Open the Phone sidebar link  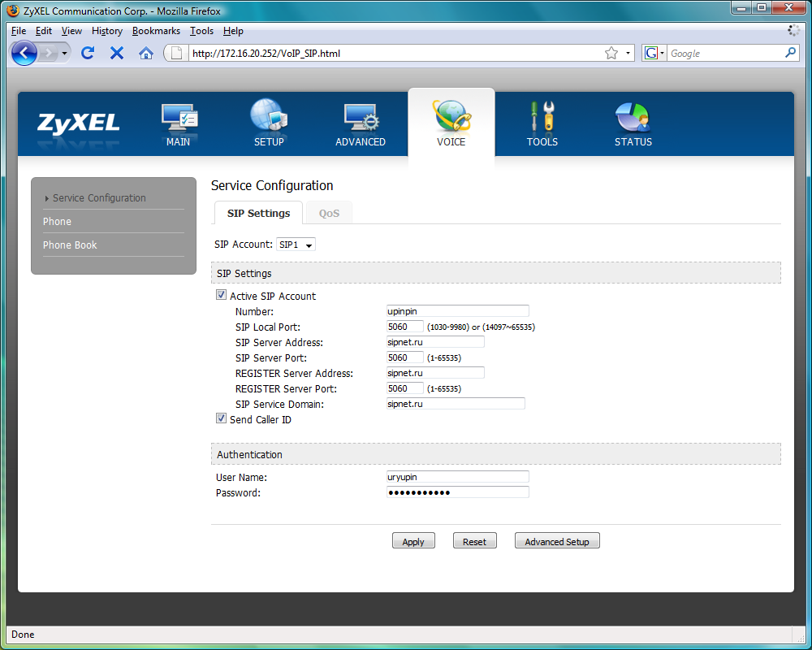57,221
